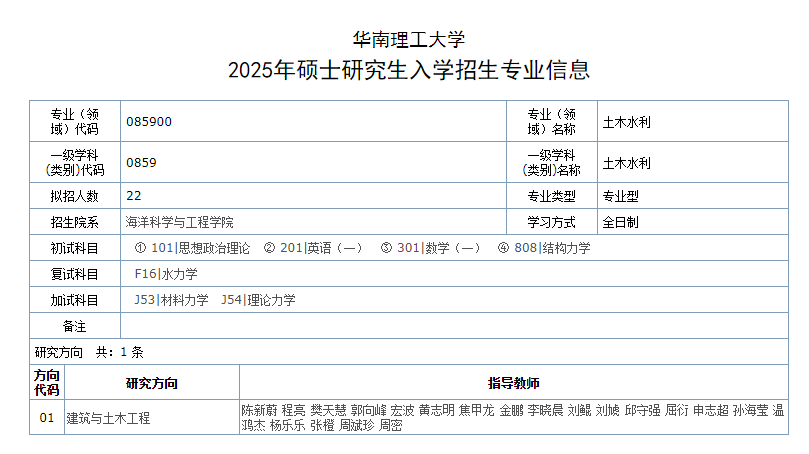
Task: Click the 一级学科(类别)名称 label cell
Action: pos(552,163)
